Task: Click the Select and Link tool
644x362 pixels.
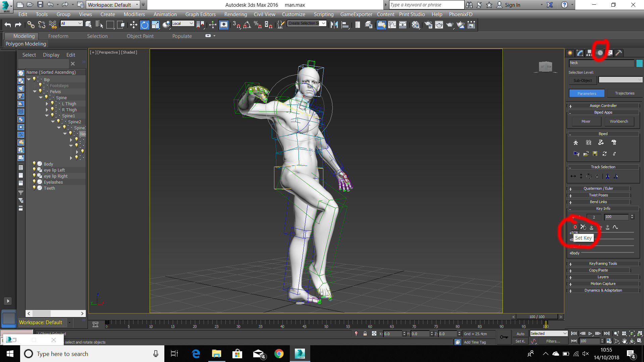Action: [x=31, y=25]
